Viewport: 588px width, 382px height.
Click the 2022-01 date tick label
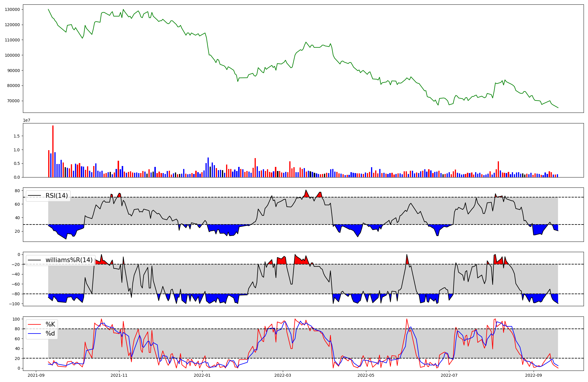click(202, 375)
